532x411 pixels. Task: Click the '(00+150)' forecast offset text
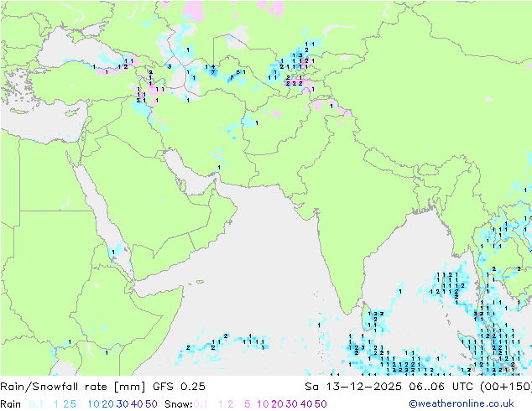506,387
